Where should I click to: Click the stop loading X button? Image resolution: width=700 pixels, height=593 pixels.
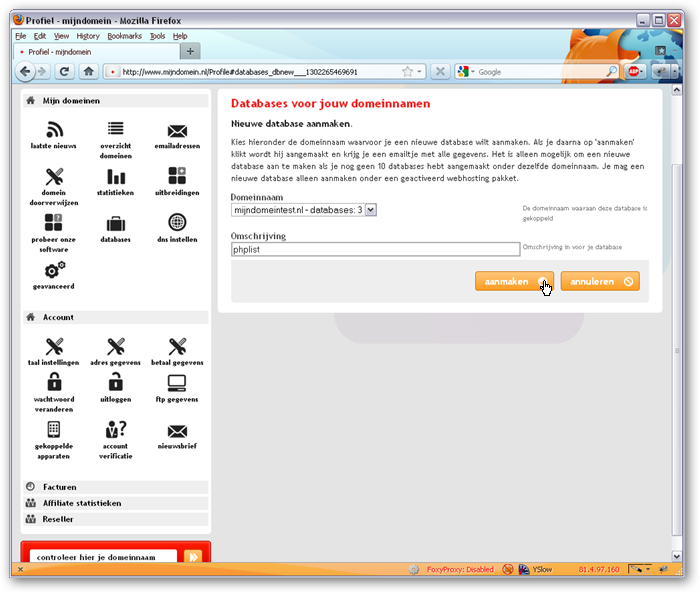[440, 71]
